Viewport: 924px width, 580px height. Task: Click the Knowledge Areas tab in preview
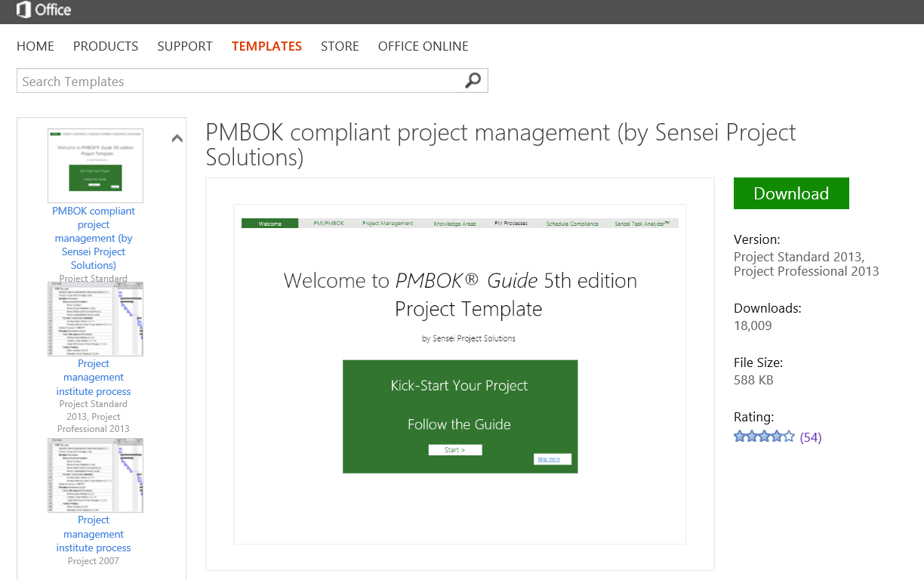click(x=454, y=224)
